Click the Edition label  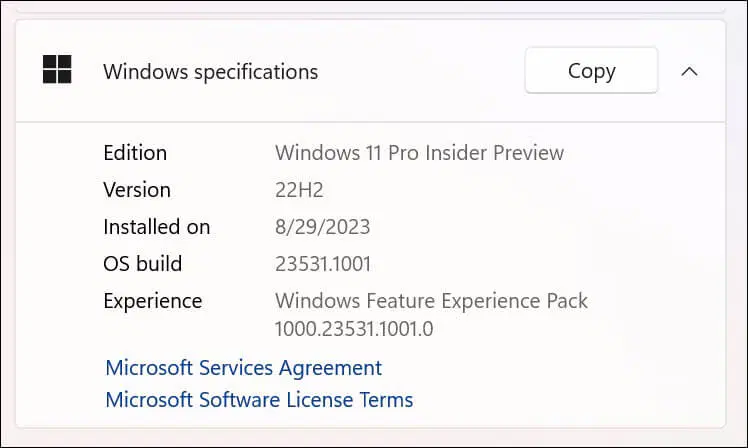[135, 153]
